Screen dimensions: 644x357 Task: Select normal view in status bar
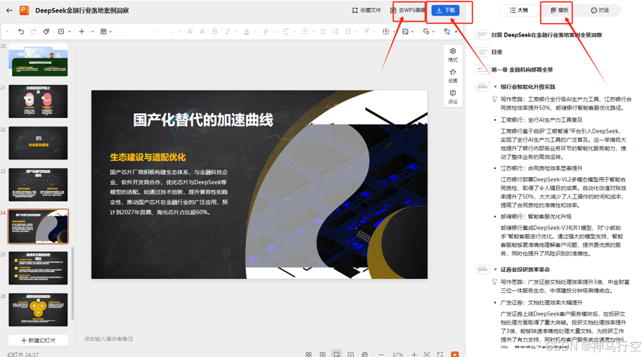point(337,354)
